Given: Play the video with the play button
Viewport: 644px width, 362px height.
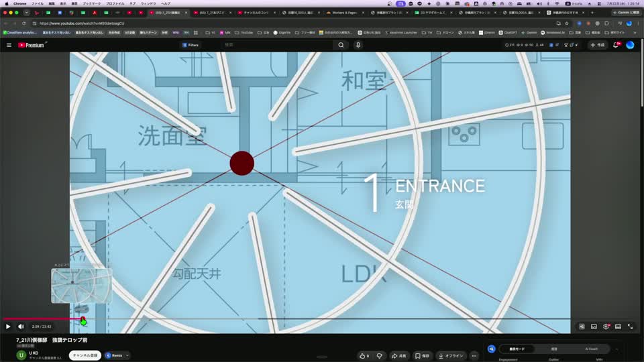Looking at the screenshot, I should coord(8,326).
